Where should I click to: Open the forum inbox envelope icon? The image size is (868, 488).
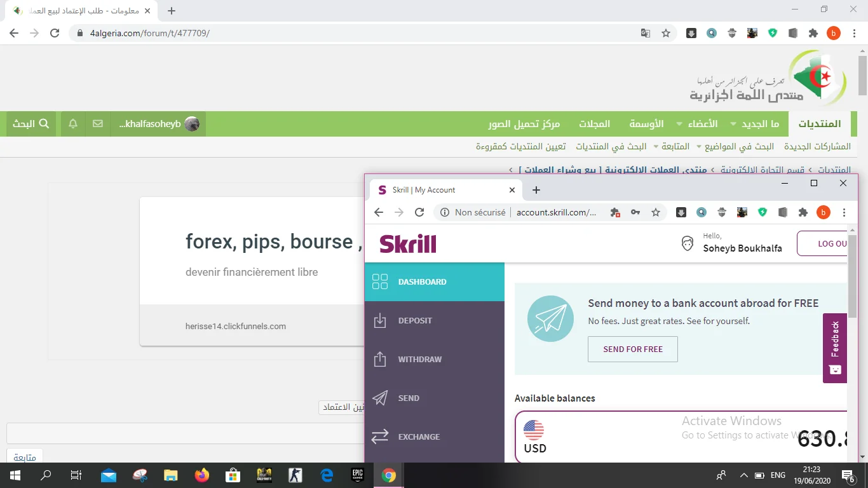coord(97,124)
